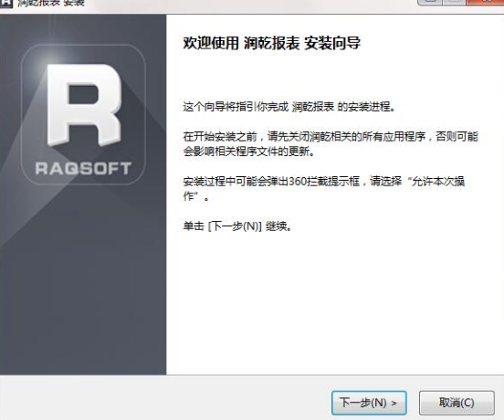Click the maximize button in title bar

454,2
